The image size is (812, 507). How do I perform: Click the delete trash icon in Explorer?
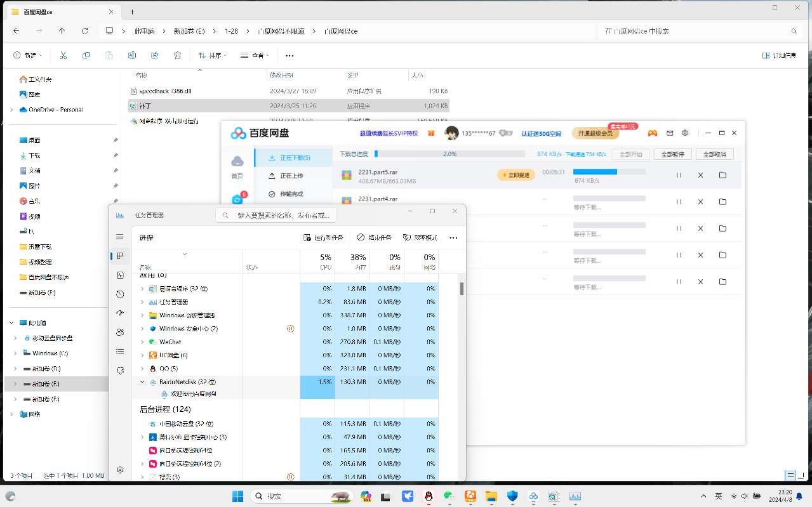click(178, 56)
